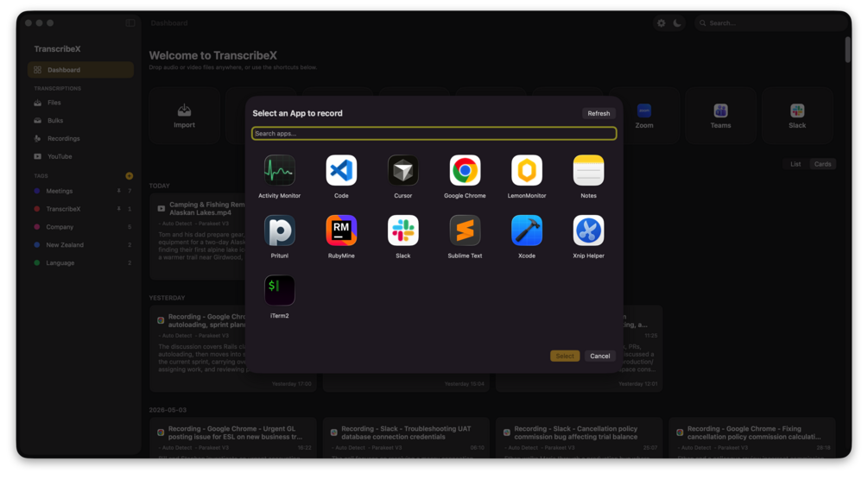868x480 pixels.
Task: Open Dashboard in the sidebar
Action: tap(81, 70)
